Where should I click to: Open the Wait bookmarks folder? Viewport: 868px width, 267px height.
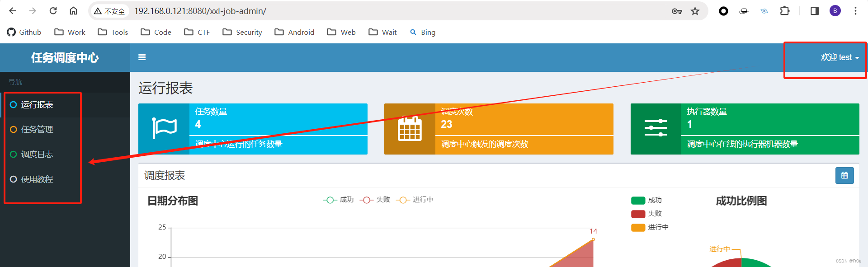tap(382, 32)
